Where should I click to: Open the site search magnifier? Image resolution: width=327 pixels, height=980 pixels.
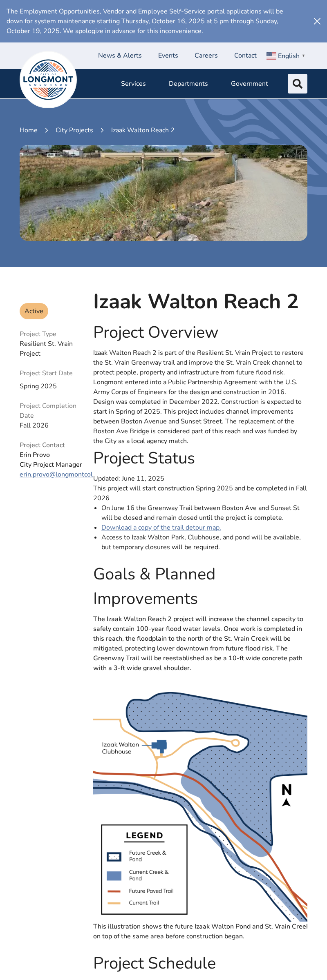click(x=297, y=84)
